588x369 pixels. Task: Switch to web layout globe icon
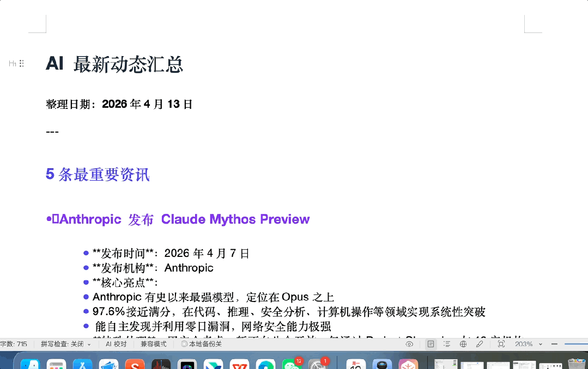click(x=463, y=344)
